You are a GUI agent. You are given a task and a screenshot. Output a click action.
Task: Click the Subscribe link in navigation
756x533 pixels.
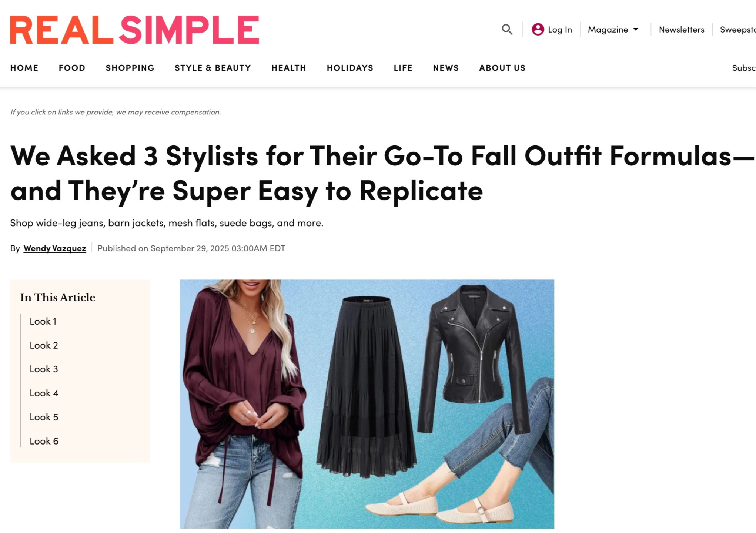(744, 68)
